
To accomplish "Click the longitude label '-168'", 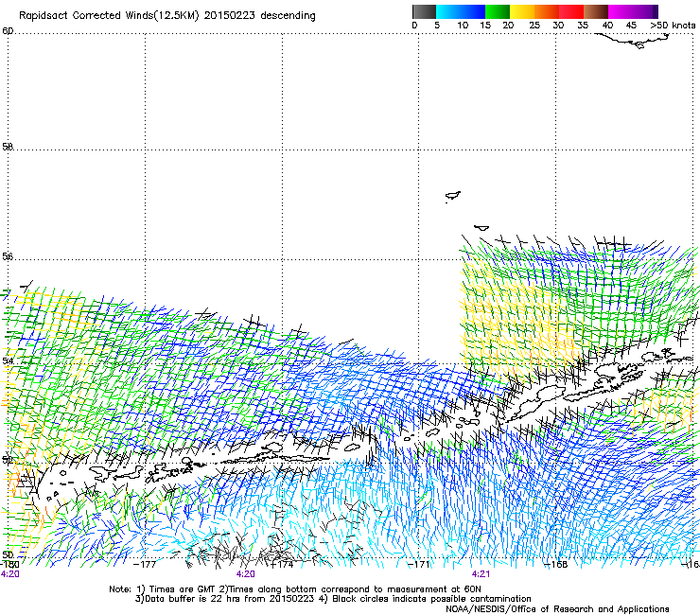I will pos(556,564).
